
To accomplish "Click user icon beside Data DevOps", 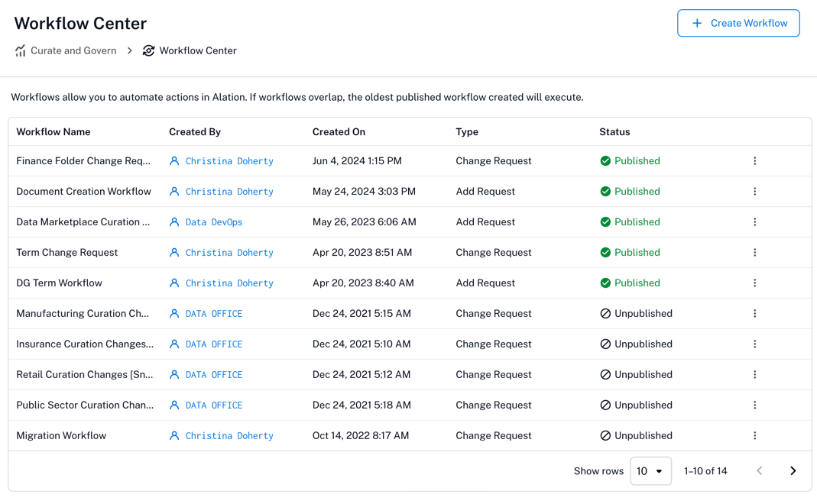I will pos(174,221).
